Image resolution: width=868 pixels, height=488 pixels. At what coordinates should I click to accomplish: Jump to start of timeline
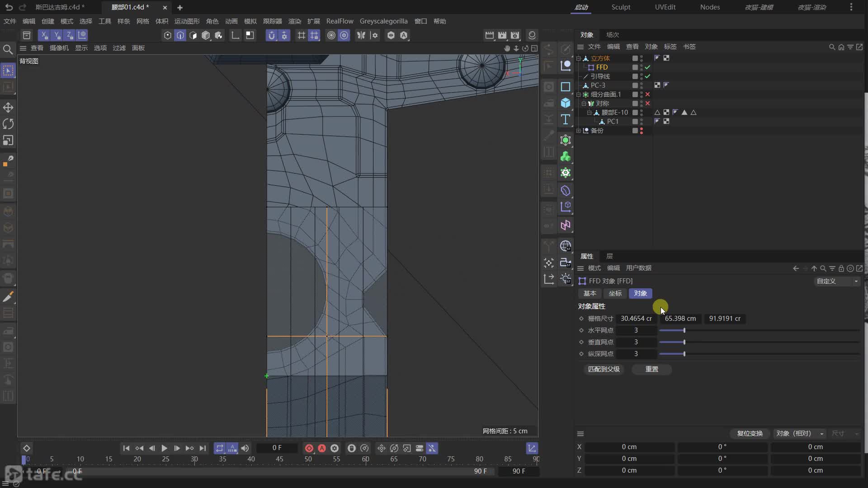click(126, 448)
